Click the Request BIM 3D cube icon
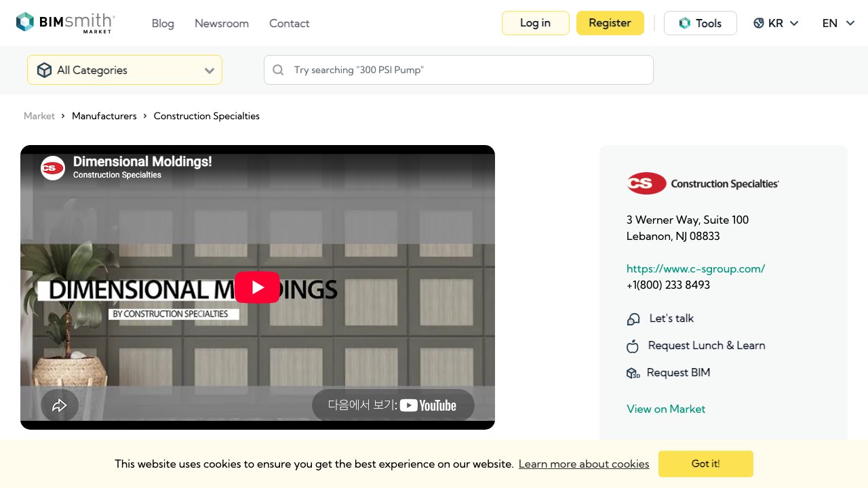The width and height of the screenshot is (868, 488). coord(633,373)
